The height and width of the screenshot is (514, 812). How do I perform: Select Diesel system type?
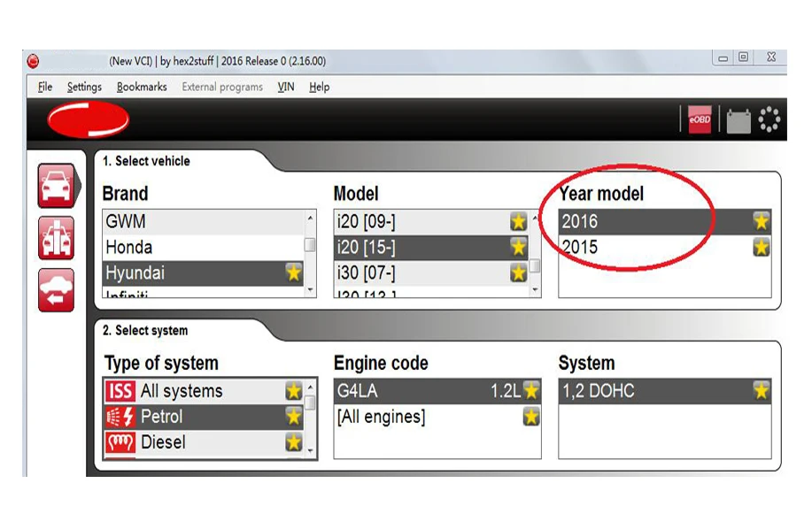coord(204,442)
